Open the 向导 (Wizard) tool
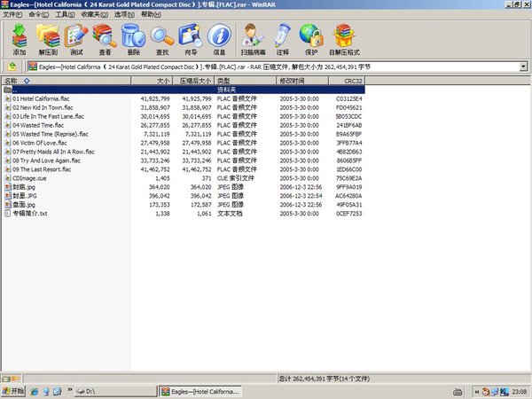Screen dimensions: 532x399 click(x=191, y=39)
